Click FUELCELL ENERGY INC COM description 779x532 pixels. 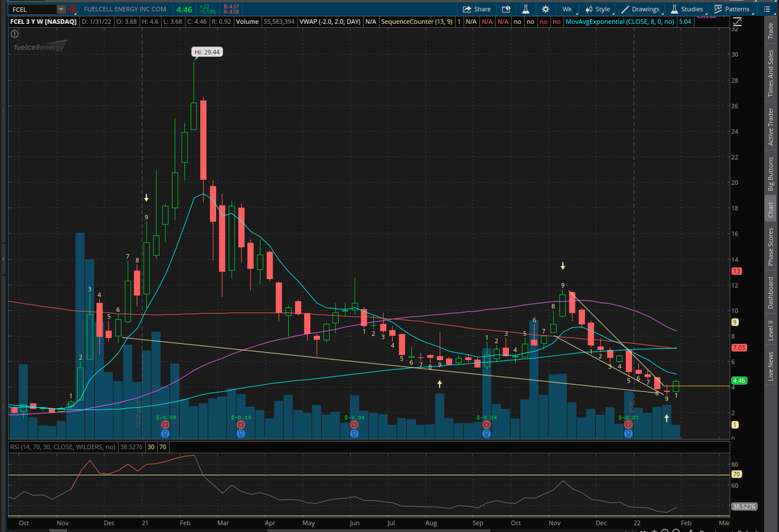[x=125, y=10]
